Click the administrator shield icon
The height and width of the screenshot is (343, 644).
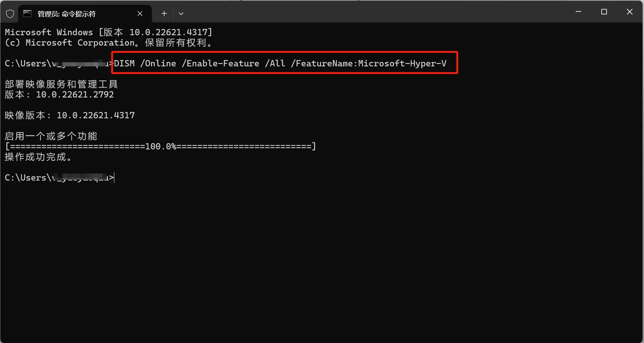tap(10, 14)
